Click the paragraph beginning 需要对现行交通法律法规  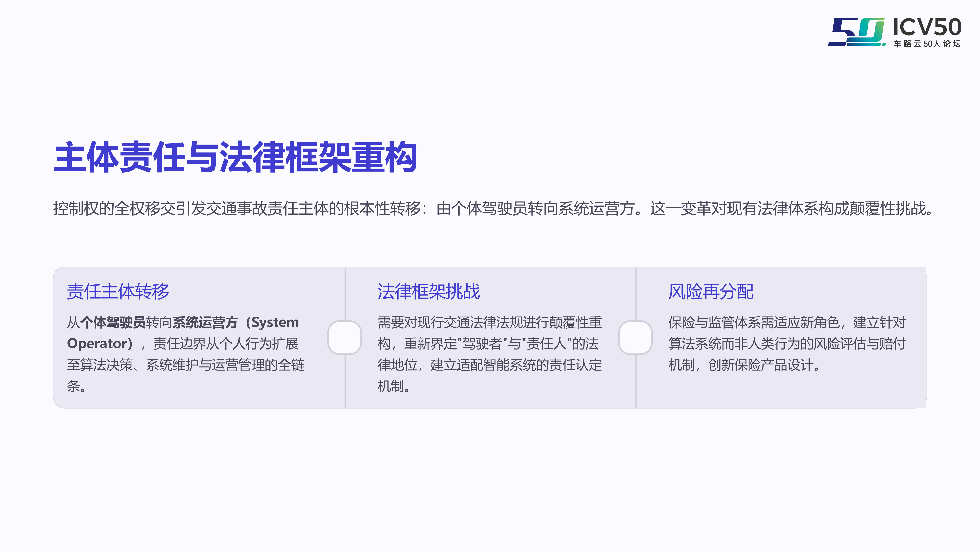[490, 354]
